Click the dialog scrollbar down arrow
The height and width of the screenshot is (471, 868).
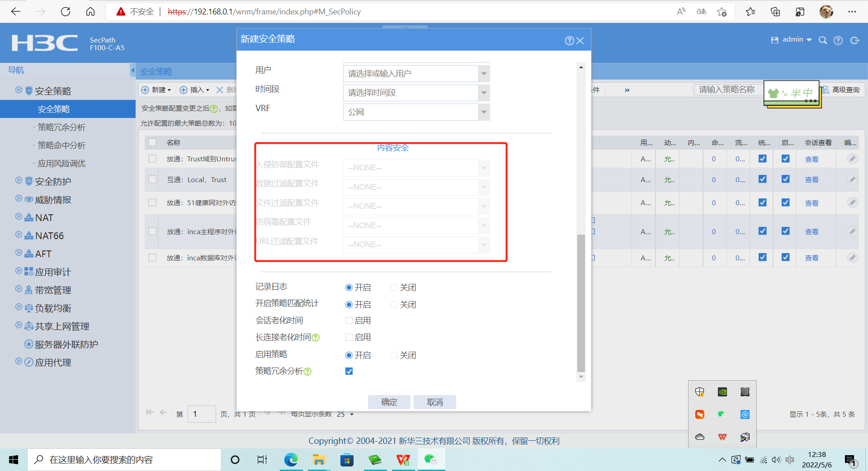(581, 377)
